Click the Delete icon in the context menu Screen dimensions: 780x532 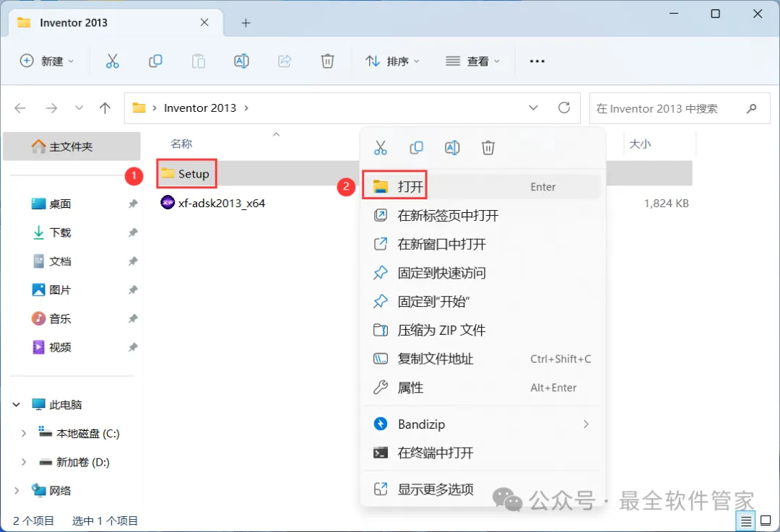(x=488, y=148)
